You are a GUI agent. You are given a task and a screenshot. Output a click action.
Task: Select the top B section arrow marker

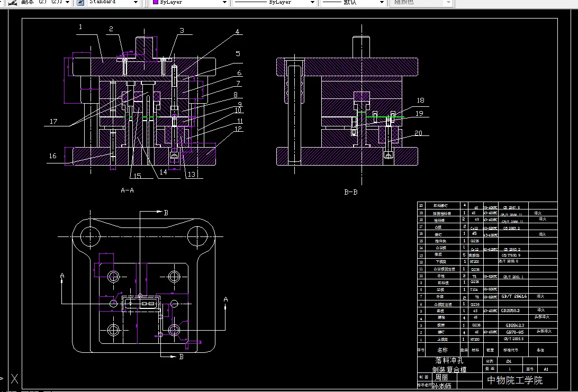166,213
